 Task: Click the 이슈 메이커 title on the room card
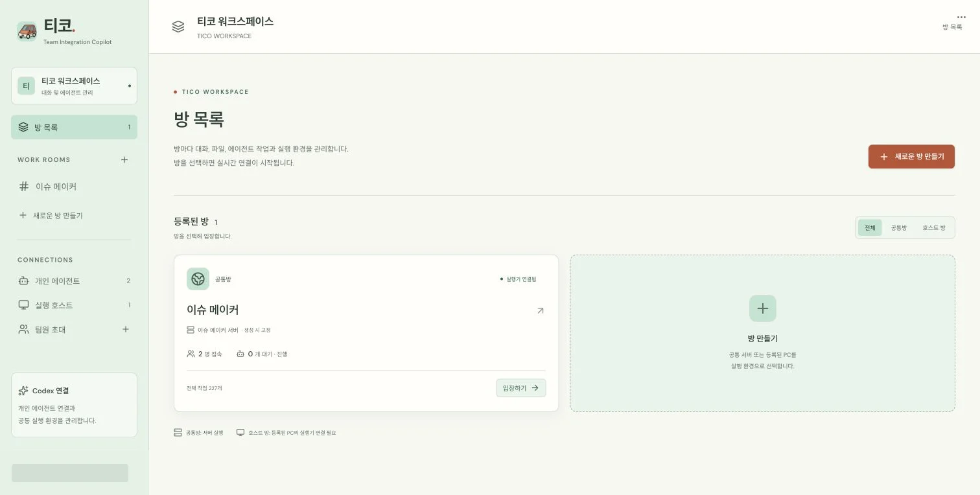point(213,310)
